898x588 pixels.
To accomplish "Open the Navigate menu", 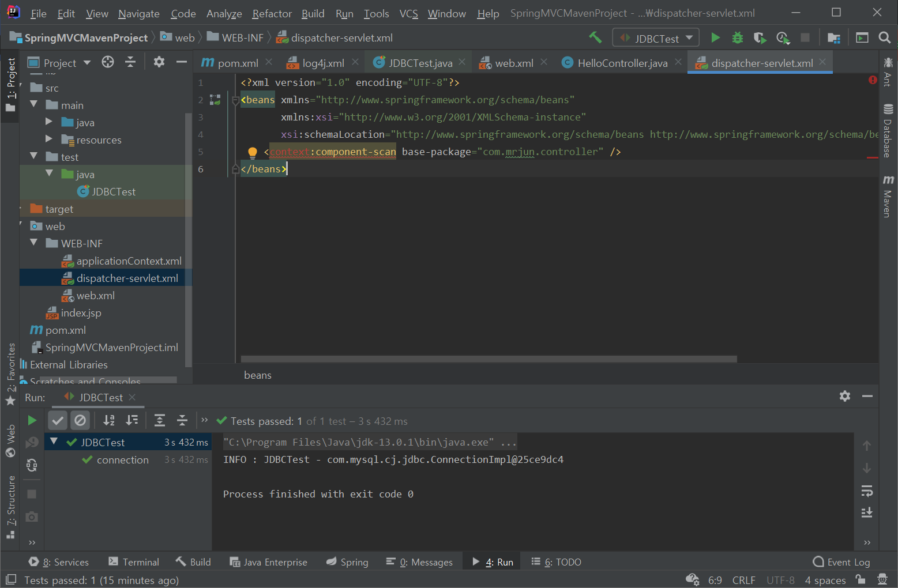I will [139, 13].
